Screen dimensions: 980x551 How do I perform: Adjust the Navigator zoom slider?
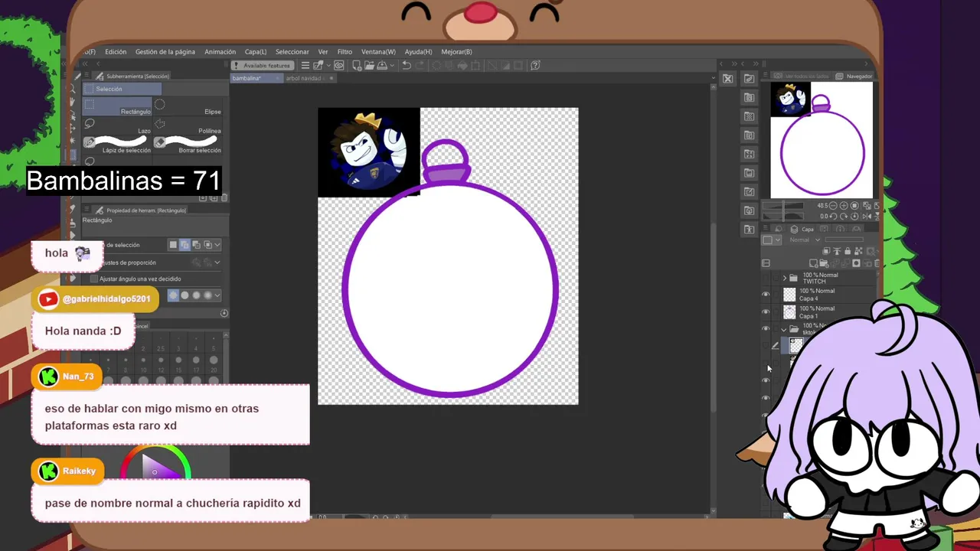[782, 206]
